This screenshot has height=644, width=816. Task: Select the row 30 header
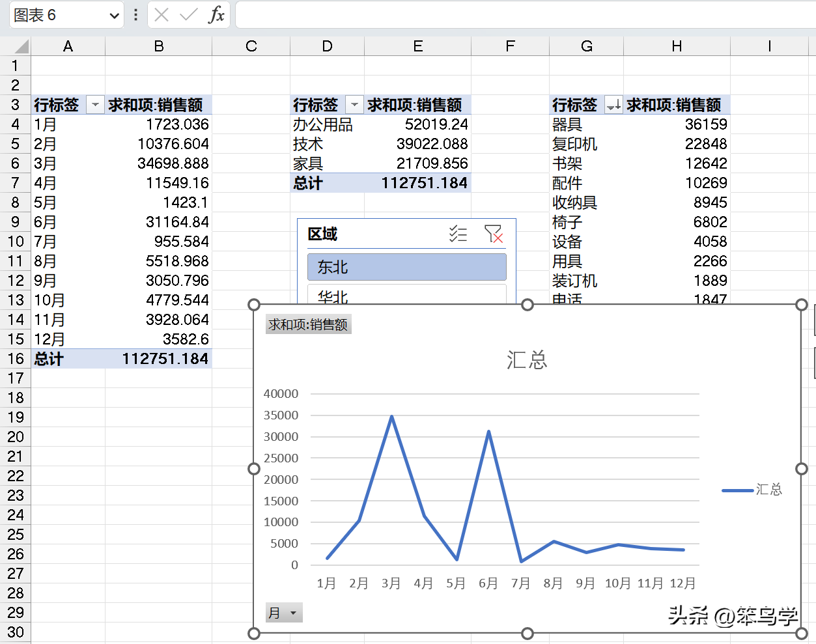[x=15, y=632]
